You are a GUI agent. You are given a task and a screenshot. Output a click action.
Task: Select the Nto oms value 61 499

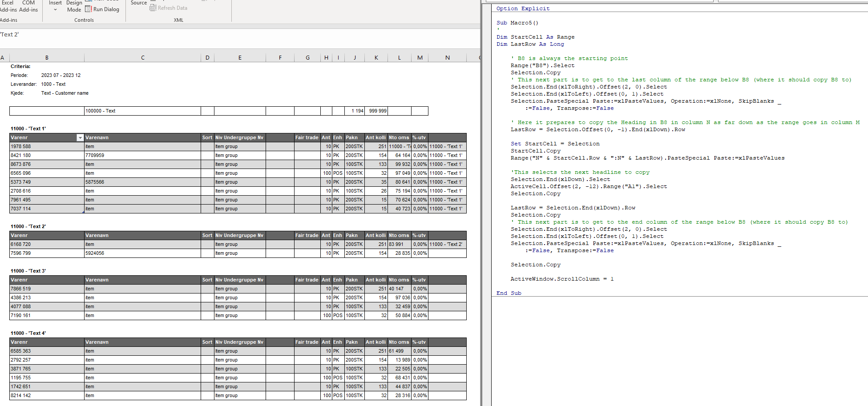pos(400,351)
